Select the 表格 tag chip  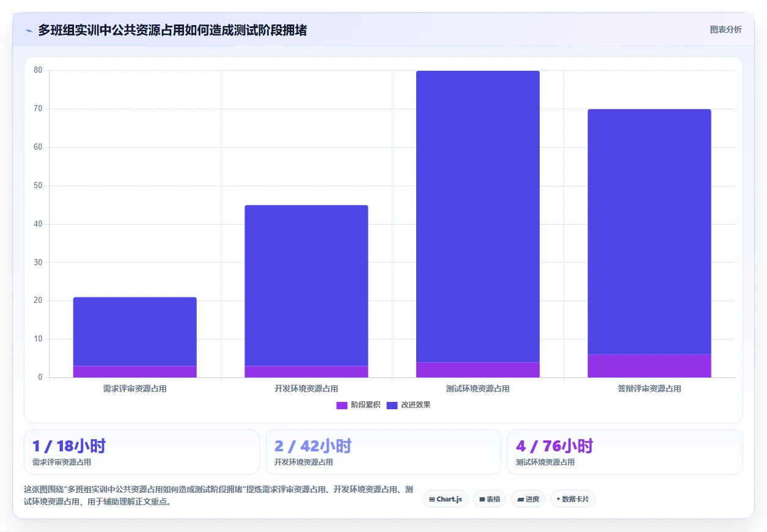click(490, 499)
